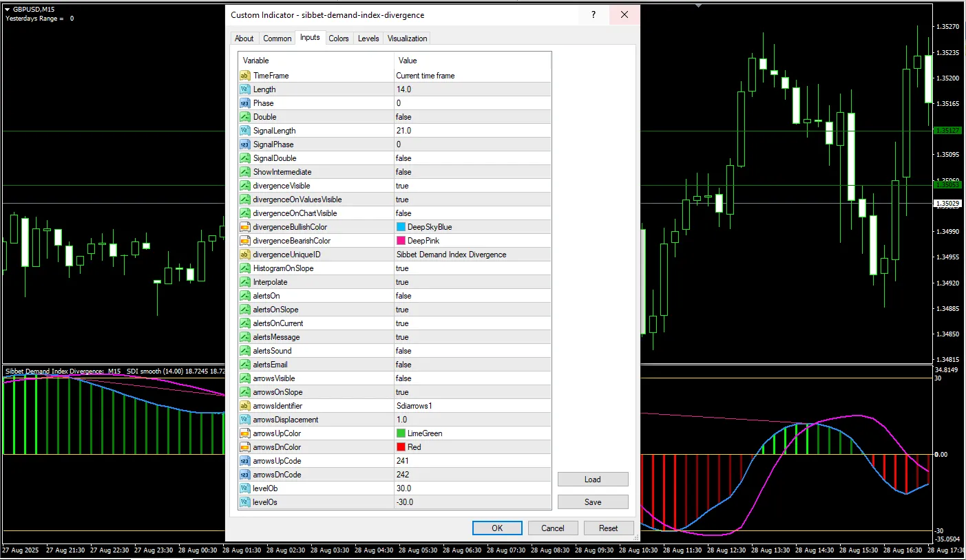Image resolution: width=966 pixels, height=560 pixels.
Task: Click the TimeFrame string variable icon
Action: [x=244, y=76]
